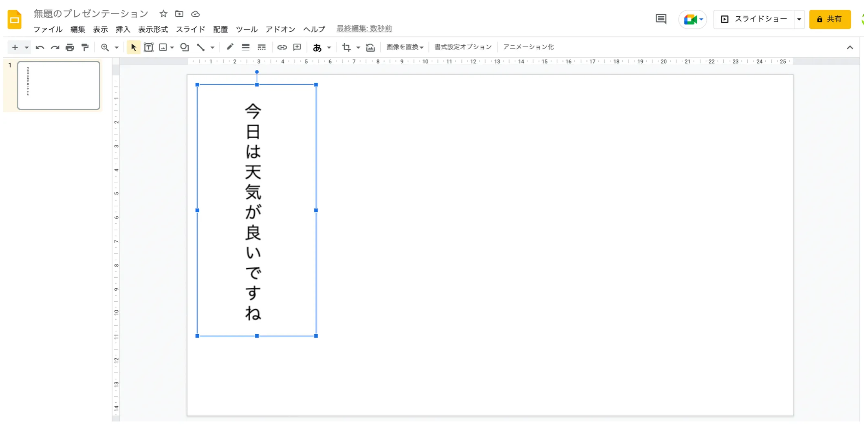Select the text box tool
868x428 pixels.
pyautogui.click(x=148, y=47)
